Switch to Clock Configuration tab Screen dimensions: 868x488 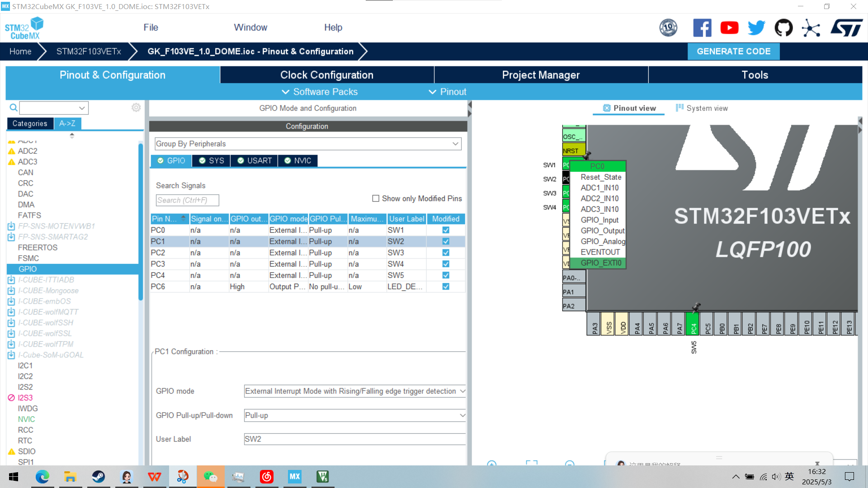326,75
